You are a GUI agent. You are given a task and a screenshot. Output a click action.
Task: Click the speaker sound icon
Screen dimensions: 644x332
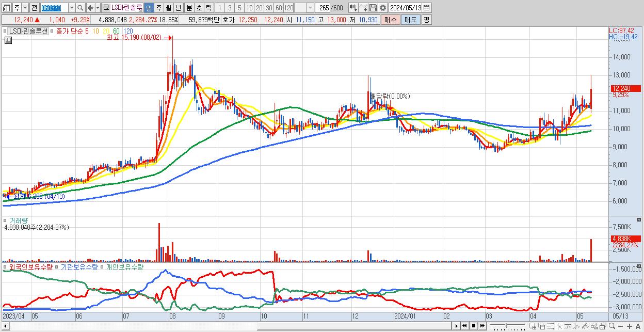[x=90, y=8]
